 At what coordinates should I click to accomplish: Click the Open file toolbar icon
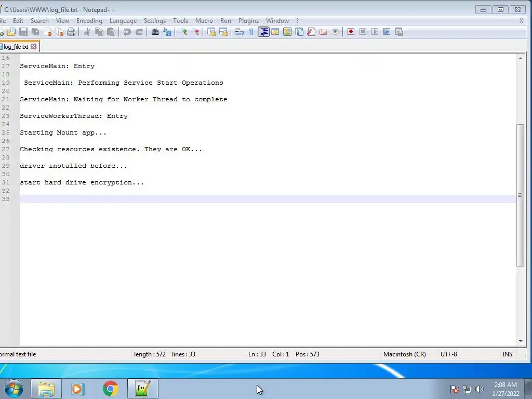(x=11, y=32)
